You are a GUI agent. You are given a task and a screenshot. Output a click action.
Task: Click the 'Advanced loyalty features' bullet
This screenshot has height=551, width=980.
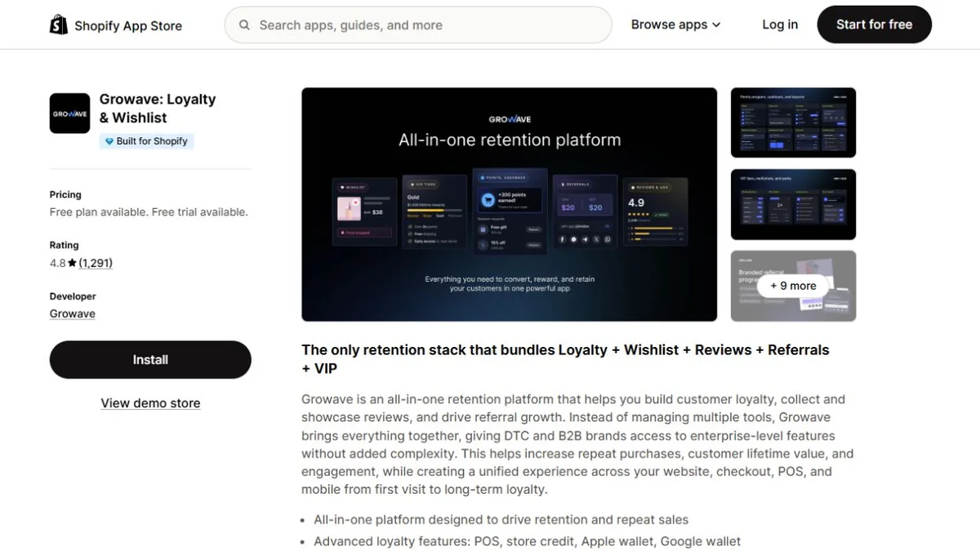click(528, 541)
